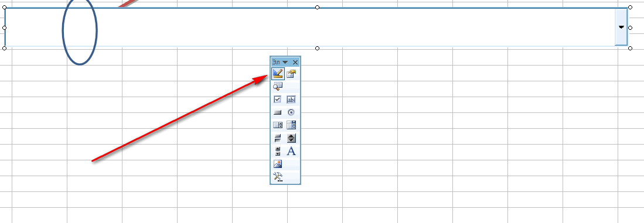Open the toolbox toolbar options arrow

tap(285, 62)
